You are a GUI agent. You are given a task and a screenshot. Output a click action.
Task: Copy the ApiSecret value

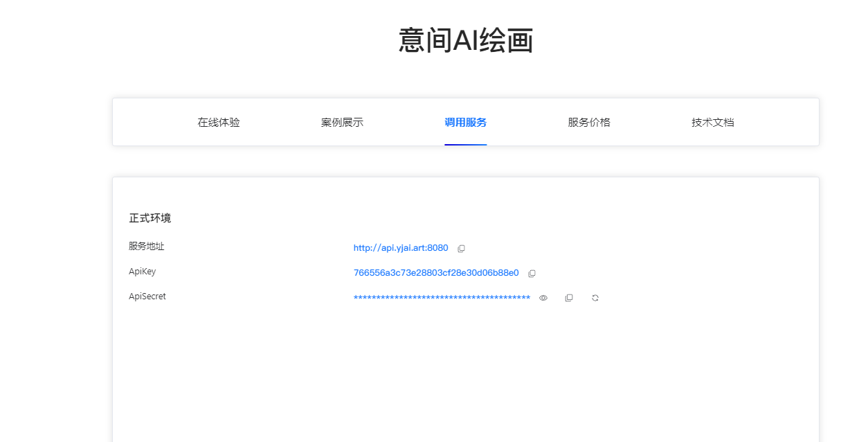tap(569, 298)
